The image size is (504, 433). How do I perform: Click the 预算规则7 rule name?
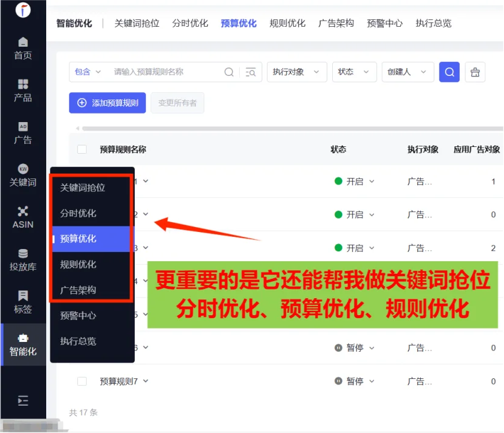tap(118, 381)
